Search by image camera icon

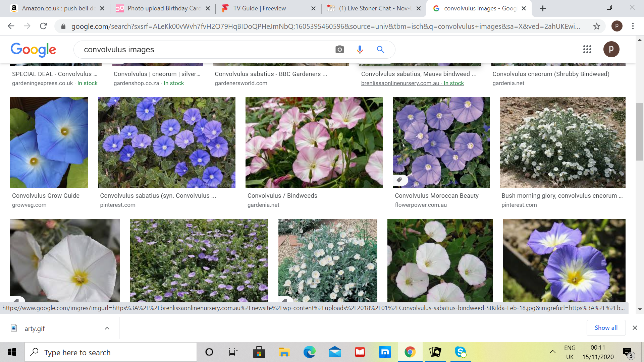tap(339, 50)
